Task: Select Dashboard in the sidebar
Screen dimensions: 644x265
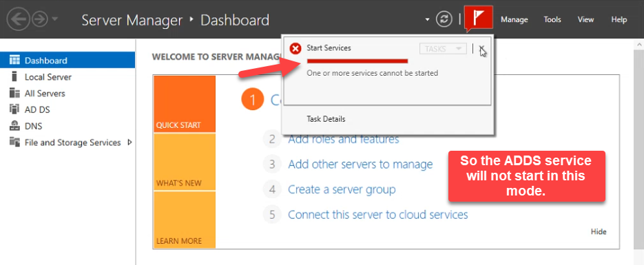Action: (x=67, y=61)
